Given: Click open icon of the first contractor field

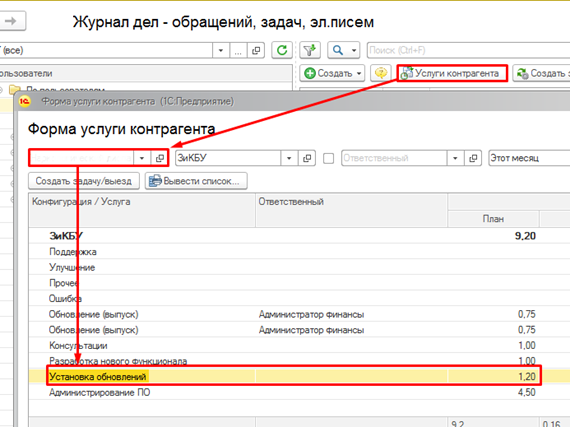Looking at the screenshot, I should pos(159,158).
